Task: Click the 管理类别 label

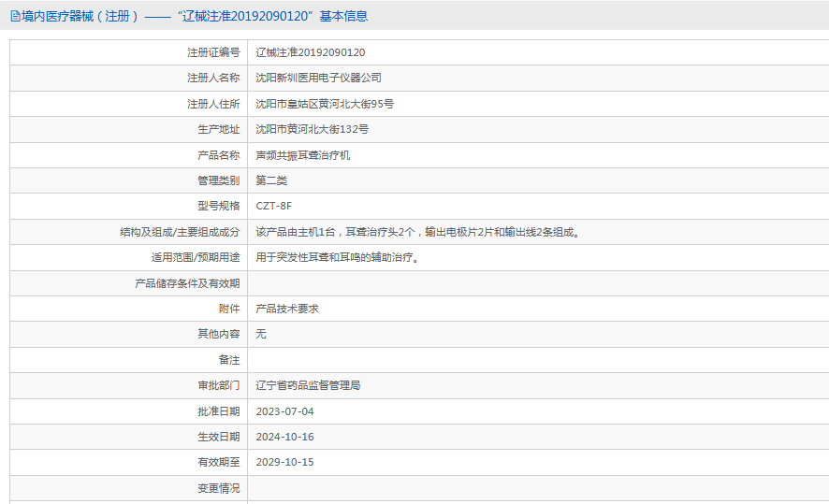Action: 219,180
